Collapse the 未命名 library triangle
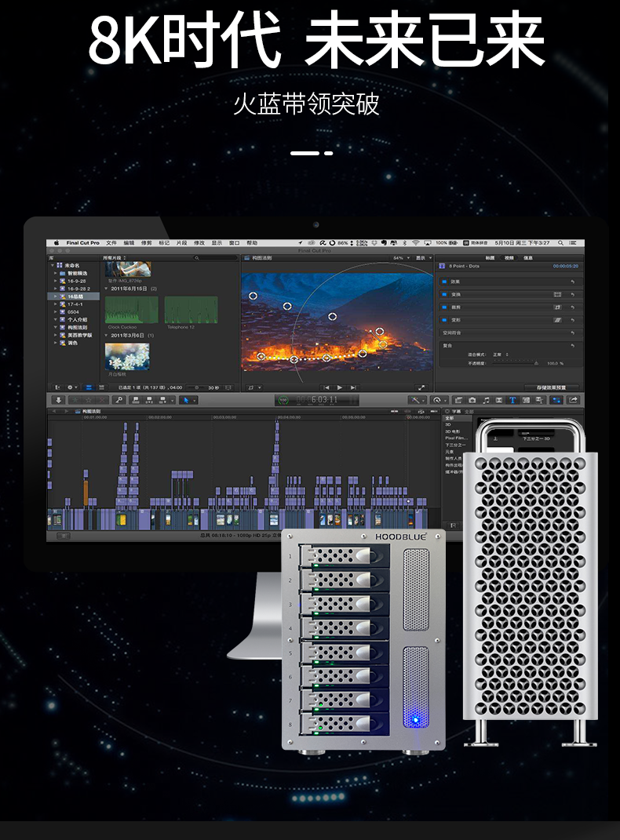 (x=53, y=265)
